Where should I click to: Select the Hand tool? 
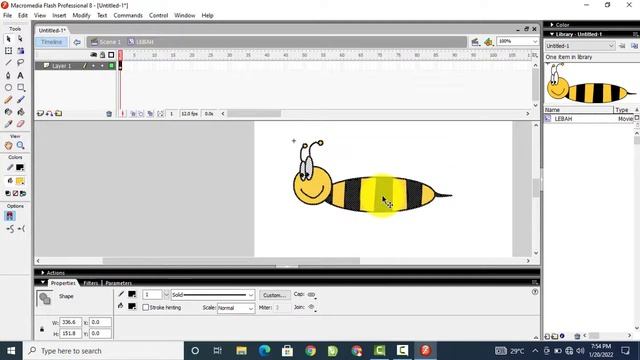pos(8,145)
